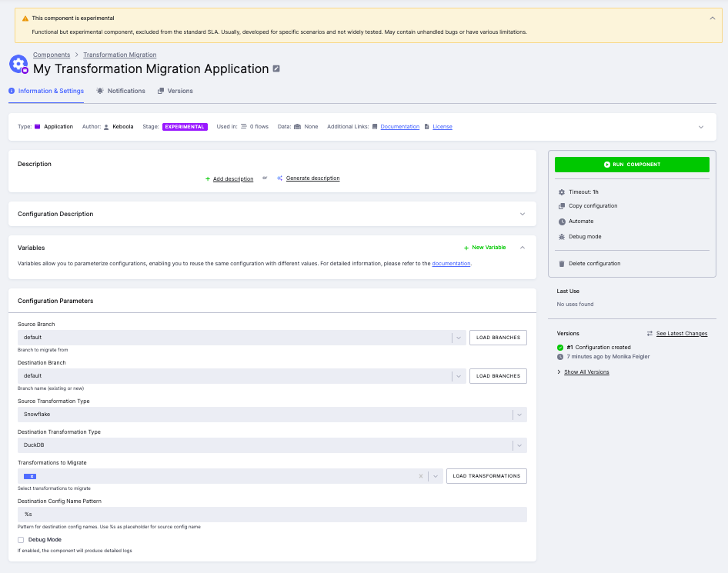
Task: Click the plus icon before Add description
Action: point(208,178)
